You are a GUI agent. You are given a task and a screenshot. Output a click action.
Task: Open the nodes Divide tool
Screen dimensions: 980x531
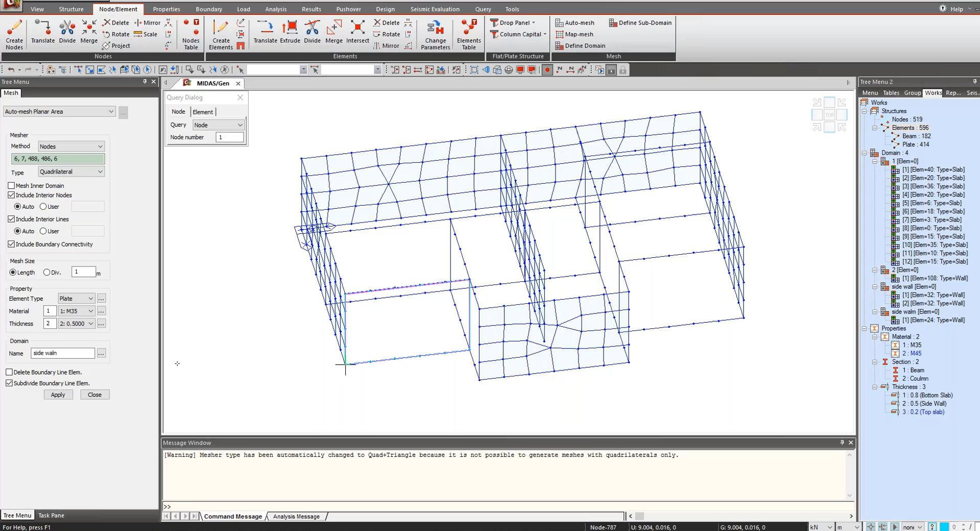click(67, 32)
